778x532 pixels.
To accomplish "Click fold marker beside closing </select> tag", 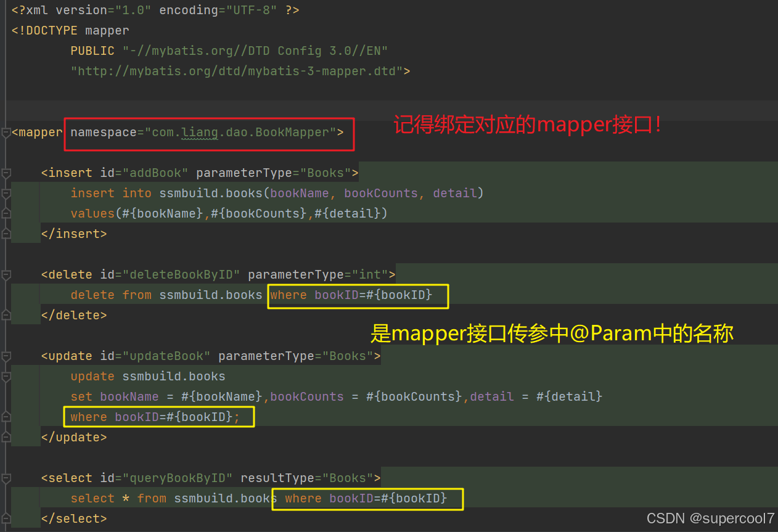I will point(6,518).
